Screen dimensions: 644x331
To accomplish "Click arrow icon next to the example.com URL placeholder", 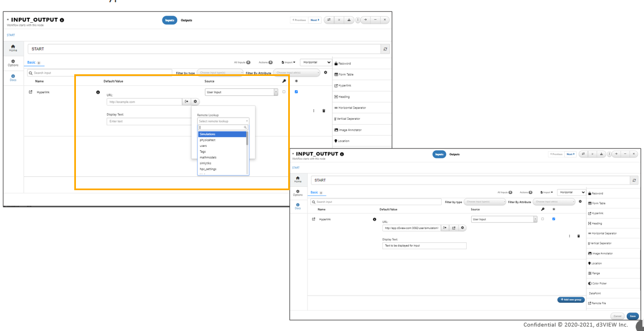I will coord(187,101).
